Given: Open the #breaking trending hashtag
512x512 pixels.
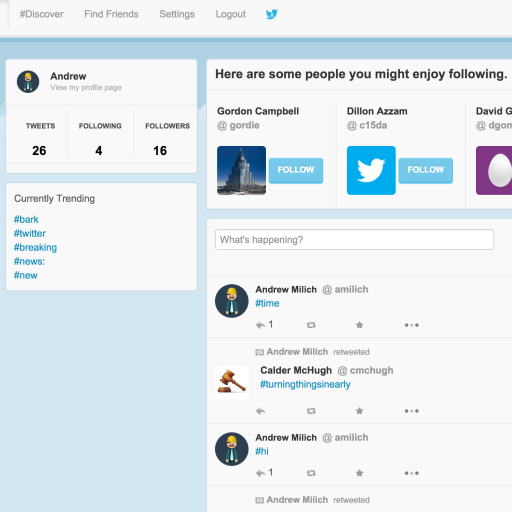Looking at the screenshot, I should pos(35,247).
